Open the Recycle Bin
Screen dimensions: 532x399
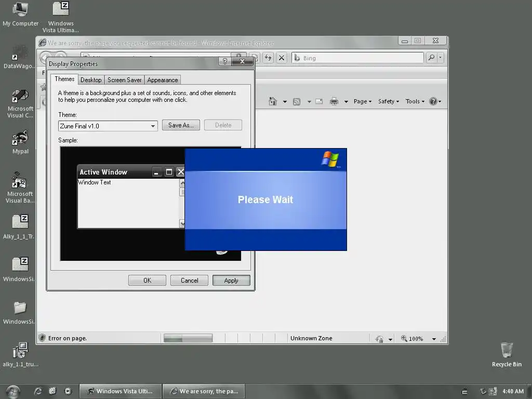pyautogui.click(x=507, y=354)
